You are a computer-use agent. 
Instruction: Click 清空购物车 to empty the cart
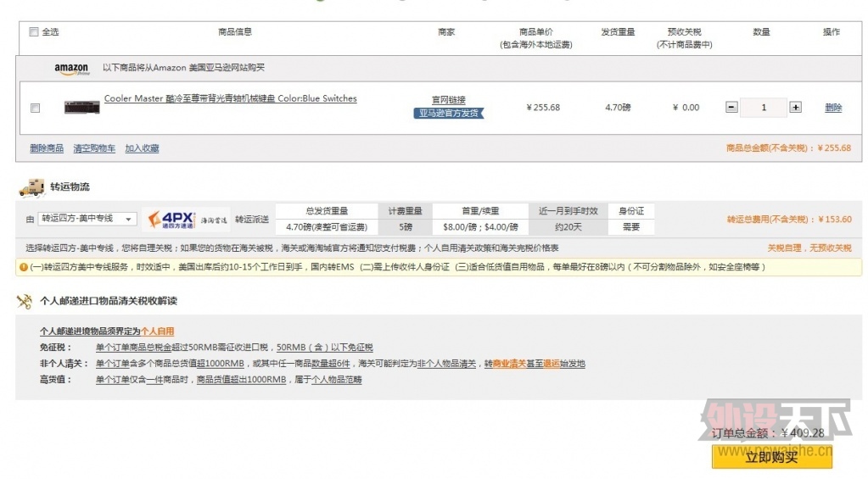(x=94, y=148)
